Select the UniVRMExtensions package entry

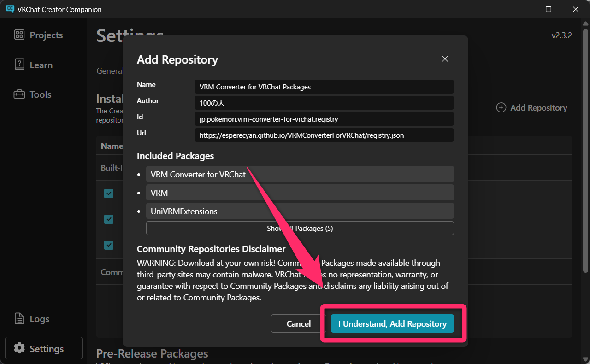[x=300, y=211]
